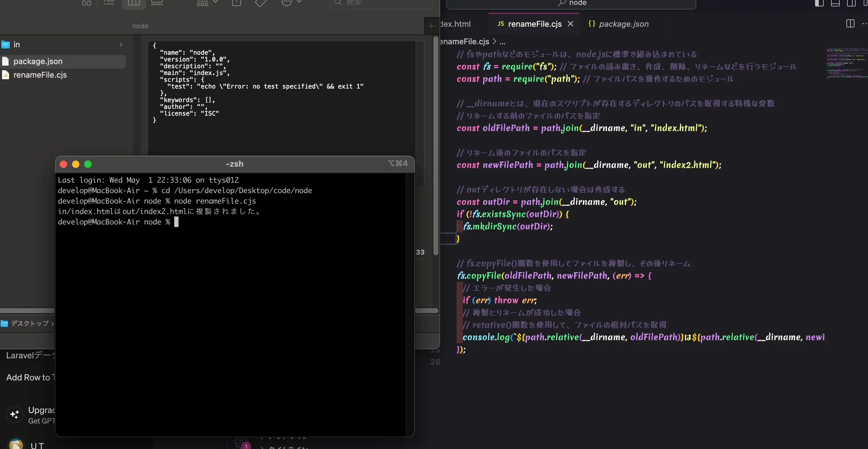Viewport: 868px width, 449px height.
Task: Switch Finder to list view
Action: point(109,3)
